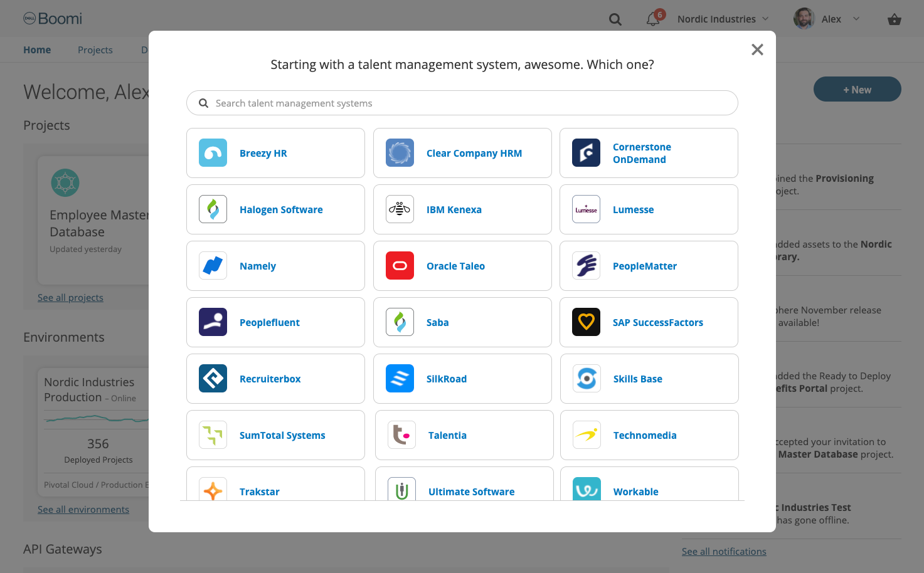This screenshot has height=573, width=924.
Task: Select the SilkRoad label
Action: 447,379
